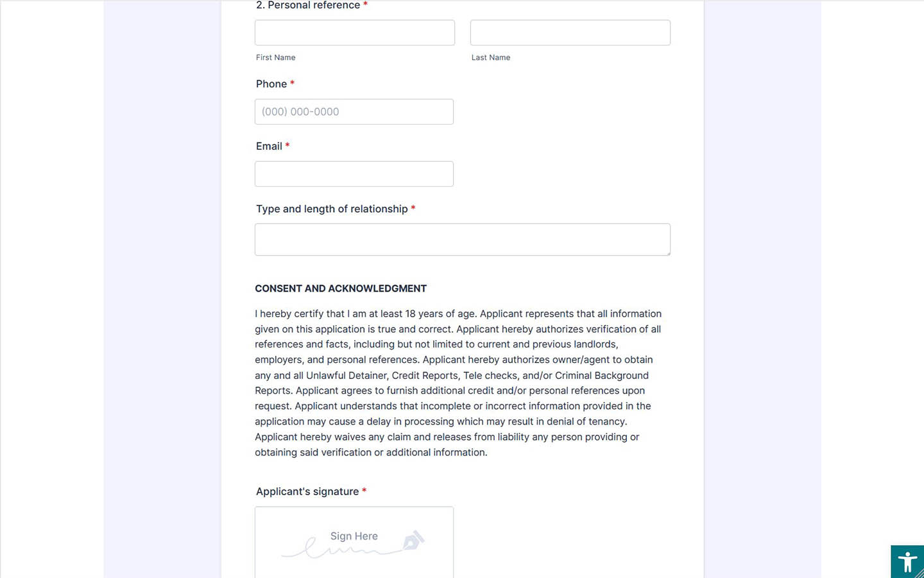924x578 pixels.
Task: Focus the First Name input field
Action: [x=355, y=33]
